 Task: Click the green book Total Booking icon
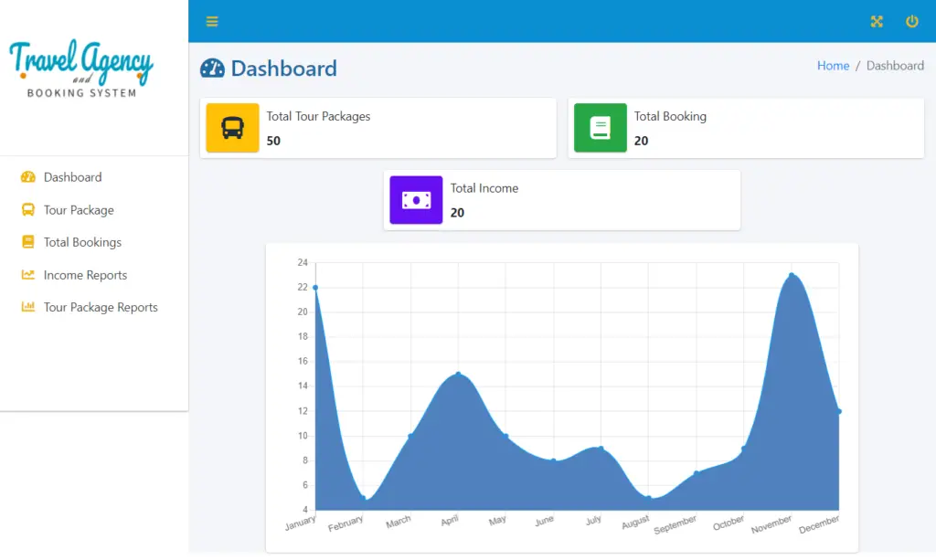(601, 128)
